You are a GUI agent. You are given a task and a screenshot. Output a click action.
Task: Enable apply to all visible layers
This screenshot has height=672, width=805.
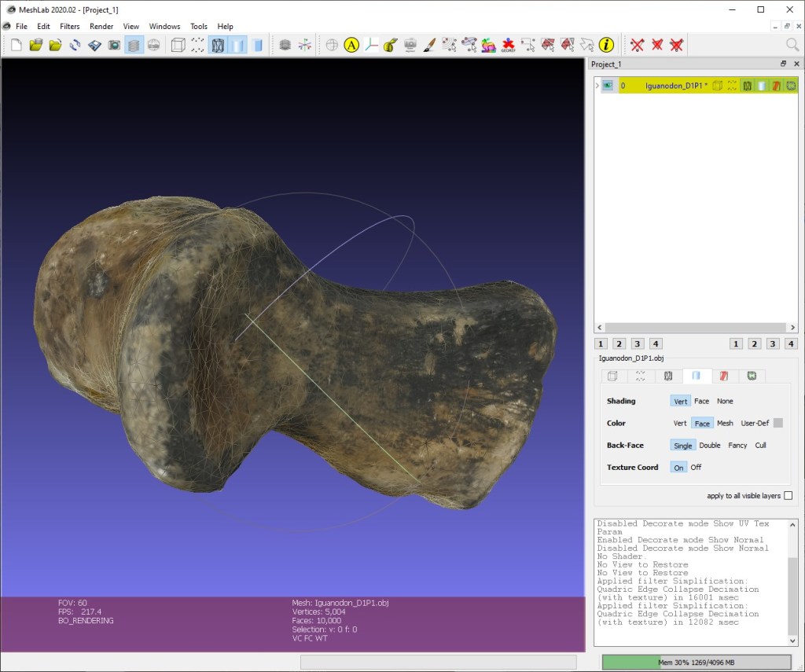coord(788,496)
